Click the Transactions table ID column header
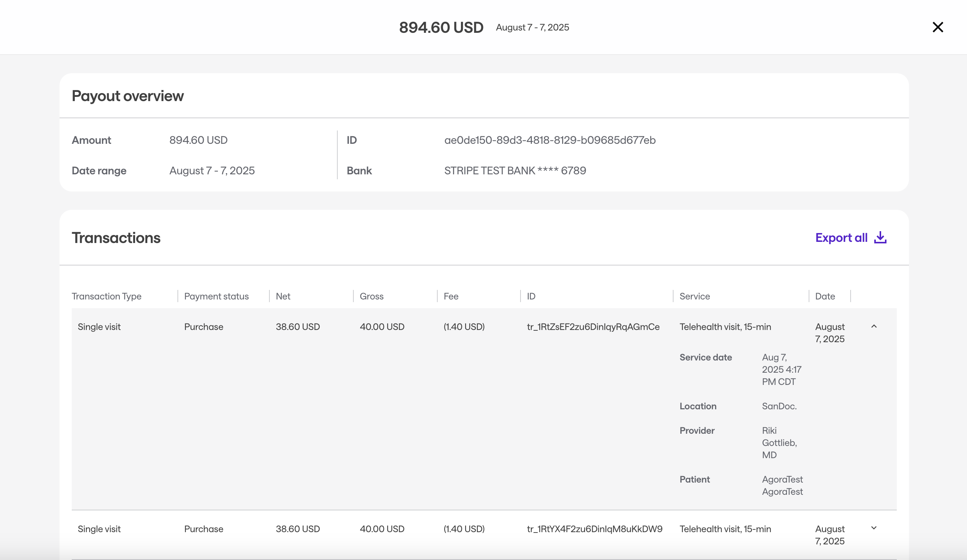This screenshot has height=560, width=967. tap(531, 296)
